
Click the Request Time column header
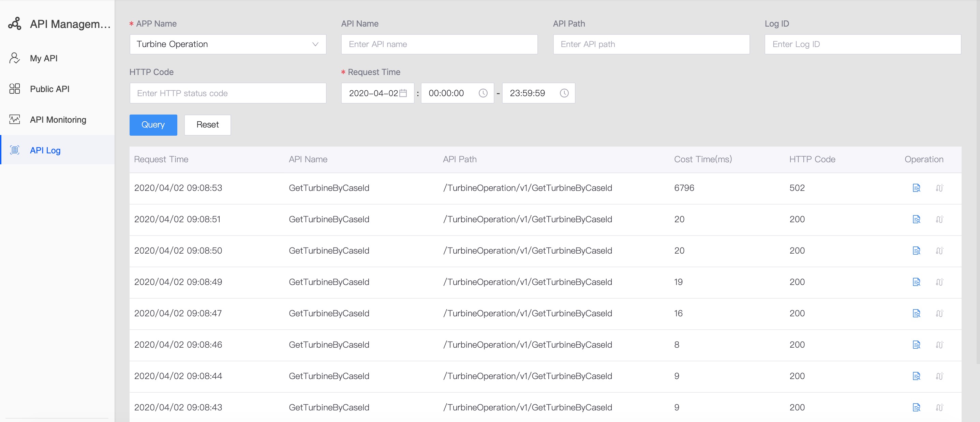pyautogui.click(x=161, y=159)
